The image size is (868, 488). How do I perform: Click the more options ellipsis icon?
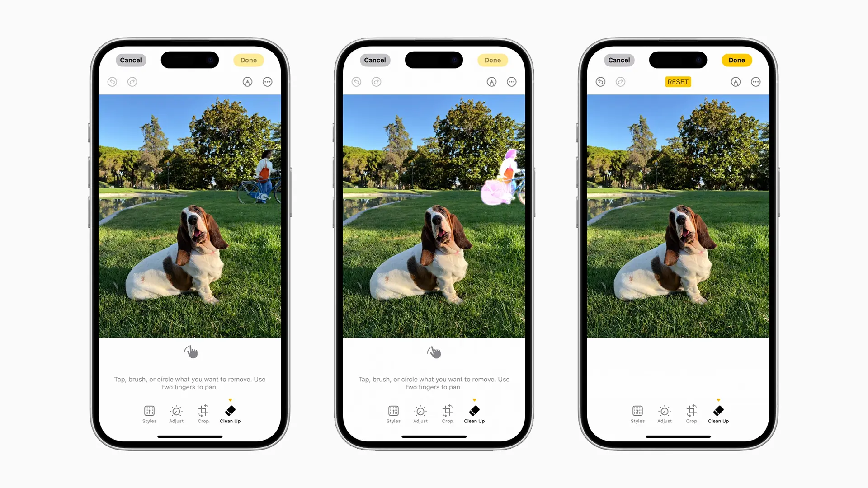pyautogui.click(x=268, y=82)
